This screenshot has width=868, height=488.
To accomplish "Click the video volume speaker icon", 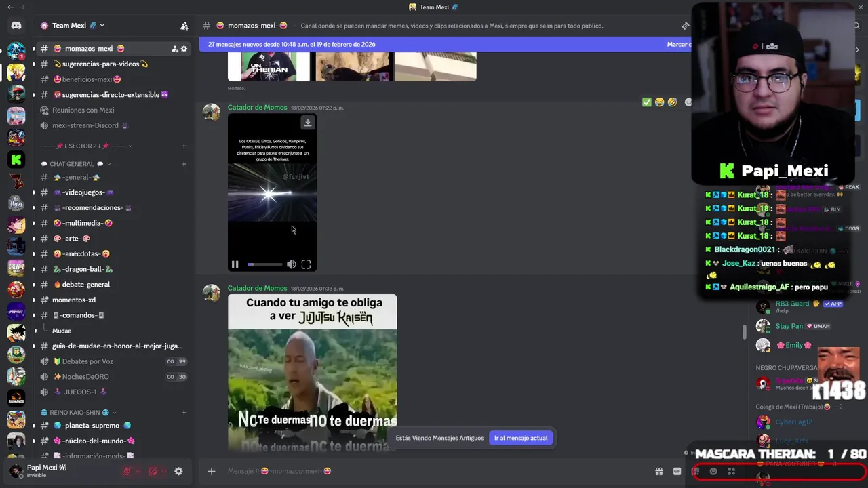I will pos(291,264).
